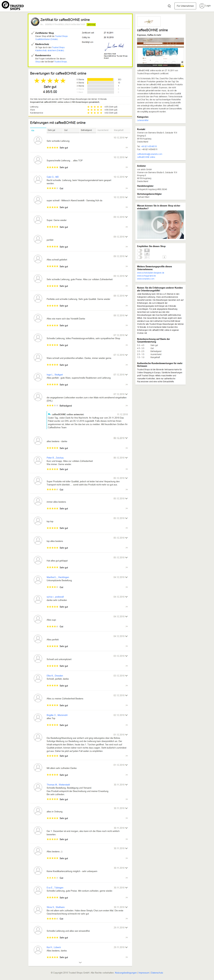This screenshot has width=214, height=980.
Task: Select the 'Alle' reviews tab
Action: 38,130
